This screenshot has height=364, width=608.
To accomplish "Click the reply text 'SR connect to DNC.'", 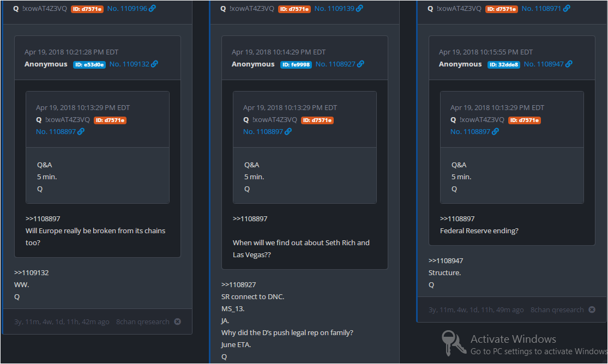I will 253,296.
